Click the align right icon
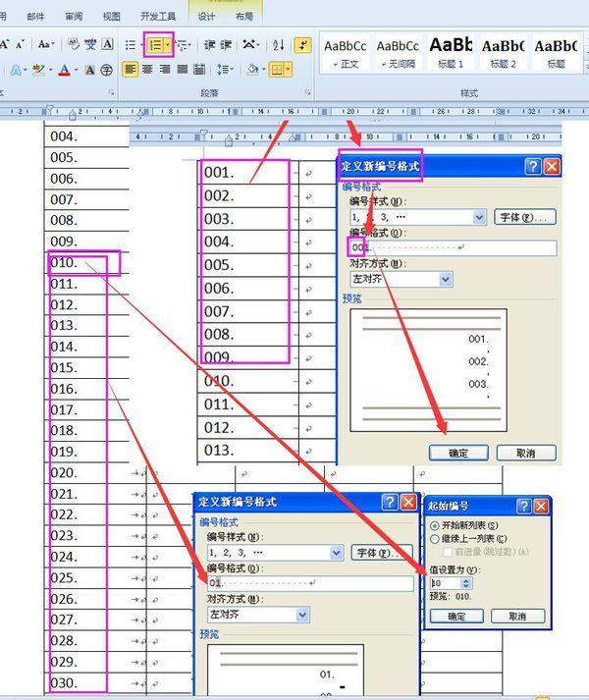Screen dimensions: 589x700 [165, 69]
